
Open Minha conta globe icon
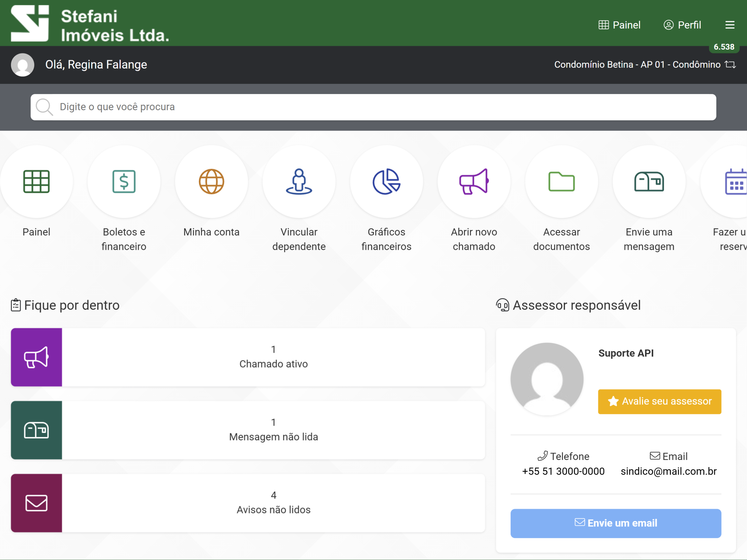coord(211,182)
